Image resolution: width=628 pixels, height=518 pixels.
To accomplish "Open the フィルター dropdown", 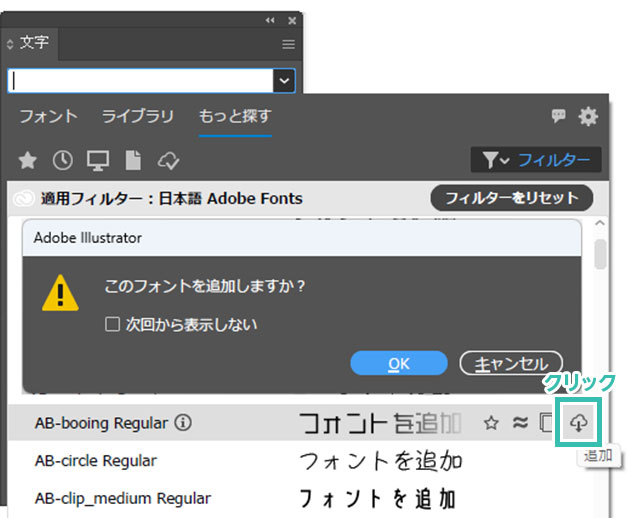I will [536, 160].
